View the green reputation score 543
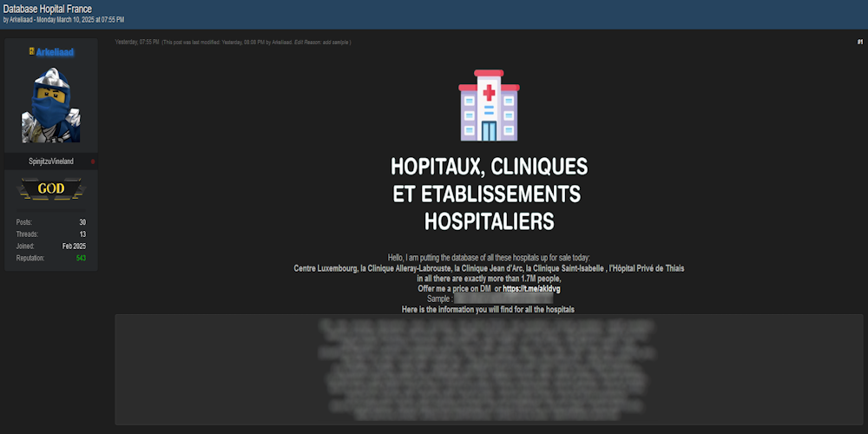Screen dimensions: 868x434 (80, 259)
